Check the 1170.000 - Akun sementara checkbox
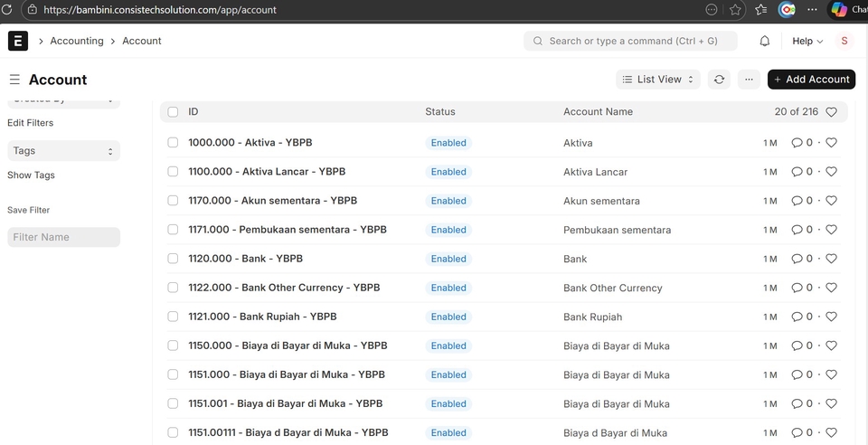Image resolution: width=868 pixels, height=445 pixels. 173,201
